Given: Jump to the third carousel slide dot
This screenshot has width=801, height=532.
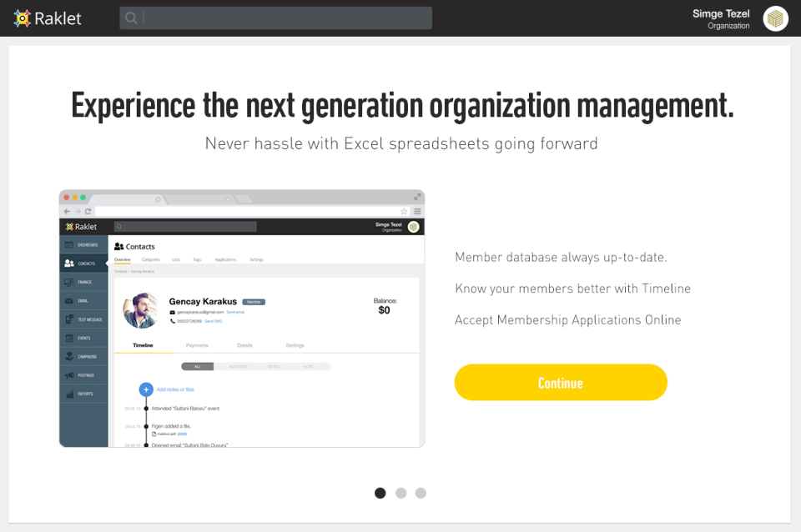Looking at the screenshot, I should click(x=421, y=493).
